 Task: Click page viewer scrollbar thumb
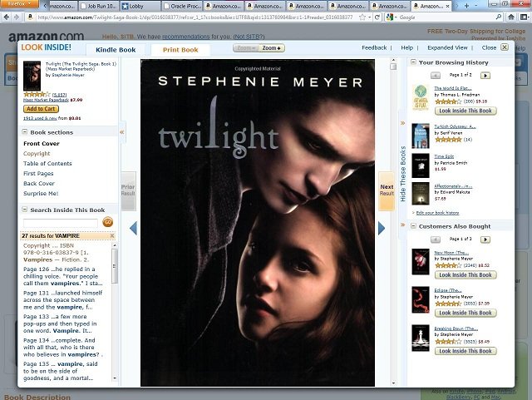[x=393, y=67]
